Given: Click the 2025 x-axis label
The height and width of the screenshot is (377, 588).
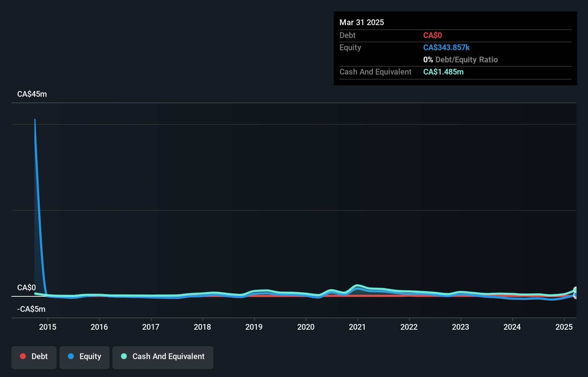Looking at the screenshot, I should tap(564, 327).
